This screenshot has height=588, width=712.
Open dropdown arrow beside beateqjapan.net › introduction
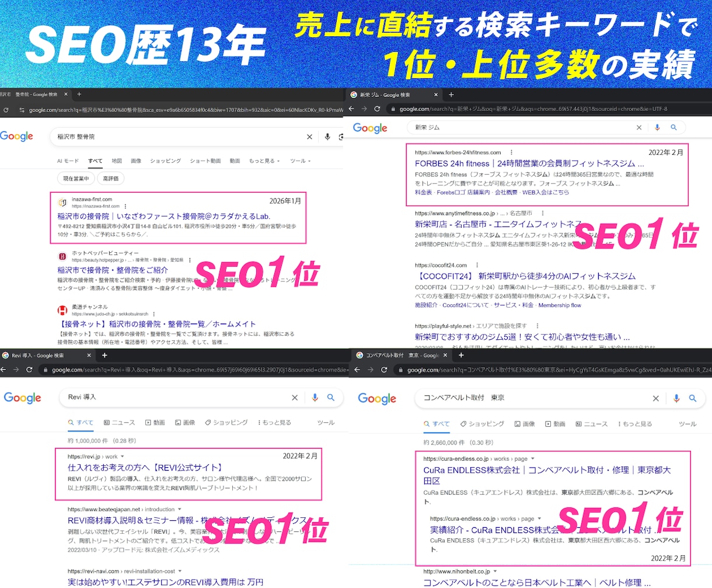click(x=180, y=509)
